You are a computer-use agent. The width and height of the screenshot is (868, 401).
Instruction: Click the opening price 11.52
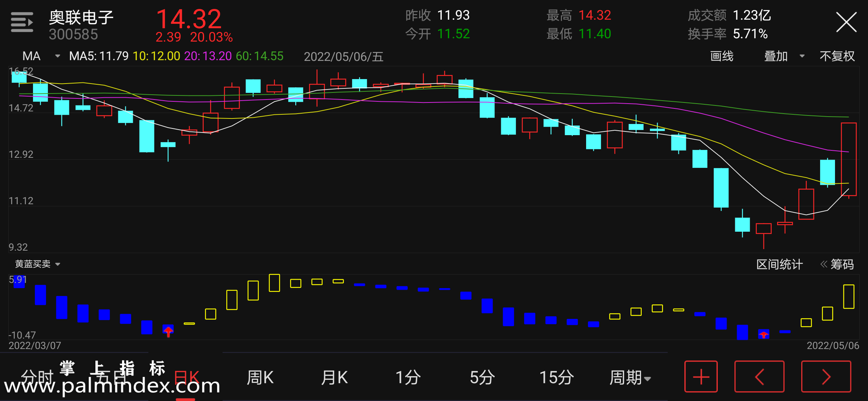453,34
